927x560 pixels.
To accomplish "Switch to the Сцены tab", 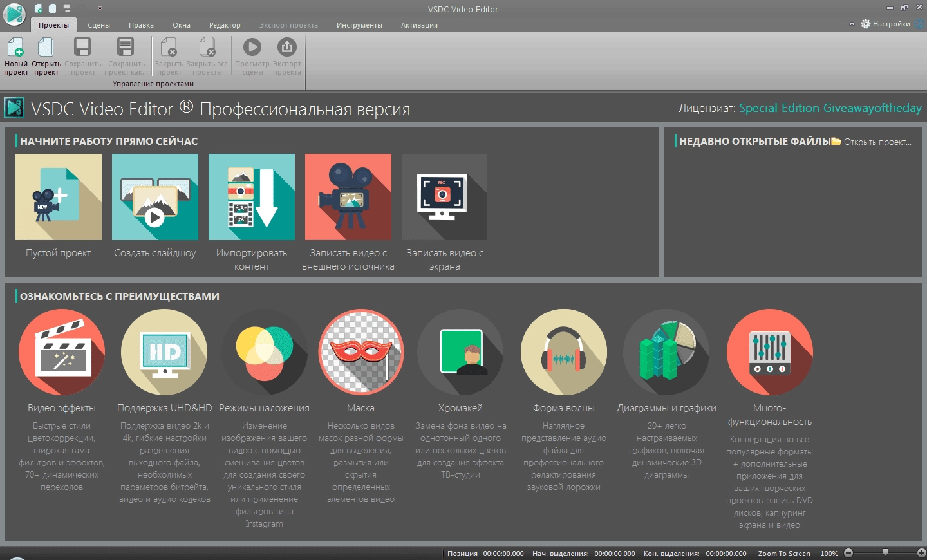I will [x=98, y=25].
